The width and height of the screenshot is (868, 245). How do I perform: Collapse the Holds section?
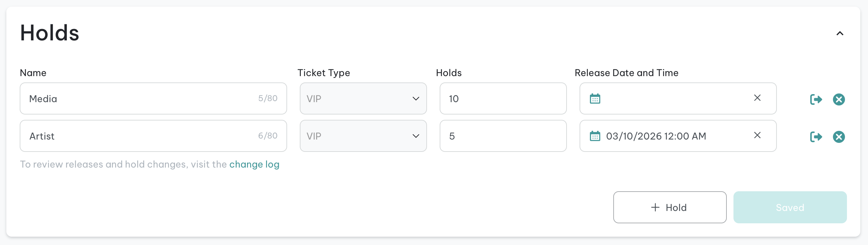(x=840, y=33)
